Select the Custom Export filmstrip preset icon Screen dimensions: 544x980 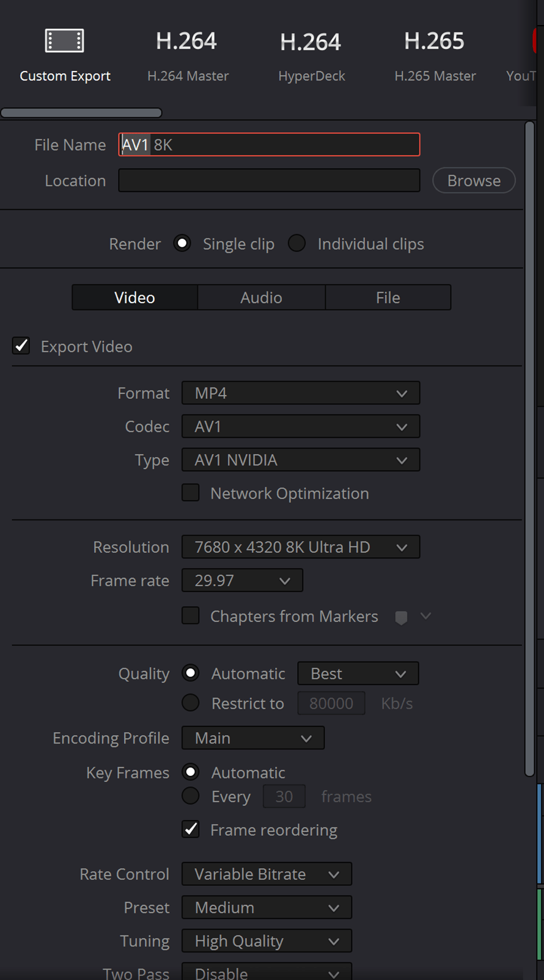tap(65, 41)
